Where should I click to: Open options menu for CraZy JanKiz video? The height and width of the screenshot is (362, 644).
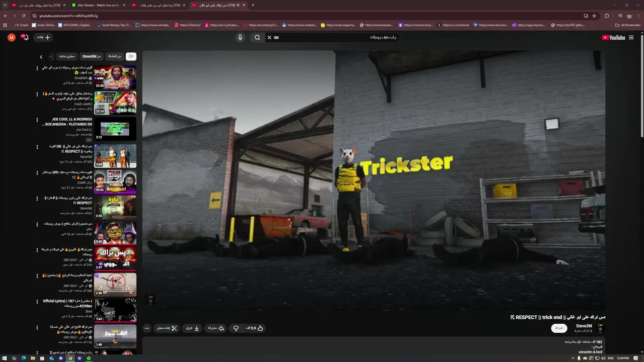click(x=37, y=94)
